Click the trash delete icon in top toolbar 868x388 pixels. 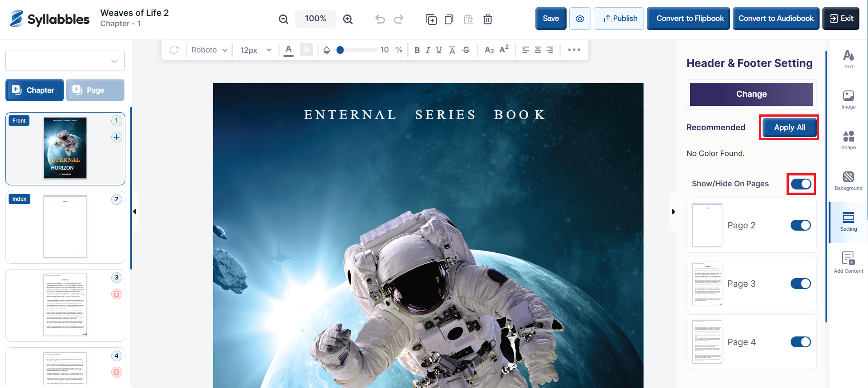(487, 19)
